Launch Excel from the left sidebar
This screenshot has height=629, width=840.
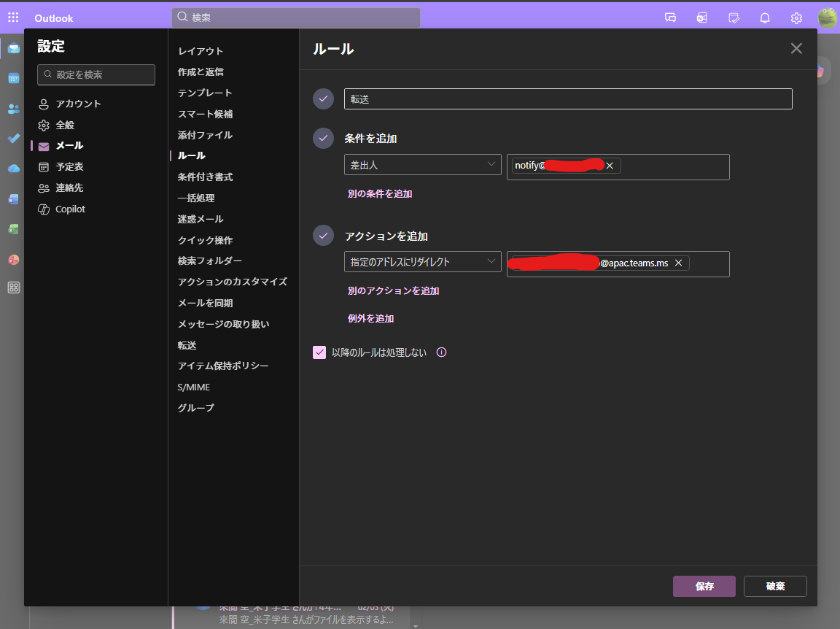point(13,228)
